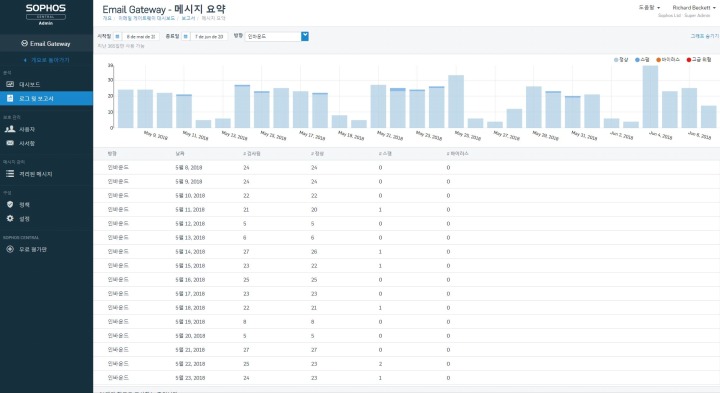Open 격리된 메시지 in the sidebar
The image size is (720, 393).
pyautogui.click(x=36, y=174)
